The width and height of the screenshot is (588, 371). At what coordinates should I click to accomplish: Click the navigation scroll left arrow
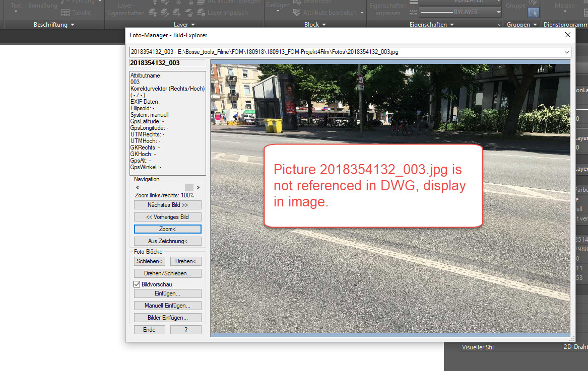[x=138, y=187]
